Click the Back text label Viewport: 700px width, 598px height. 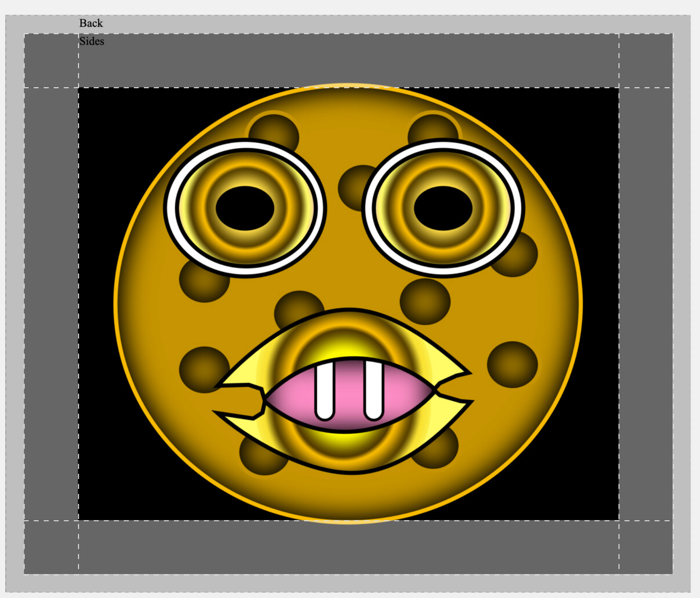[x=91, y=23]
